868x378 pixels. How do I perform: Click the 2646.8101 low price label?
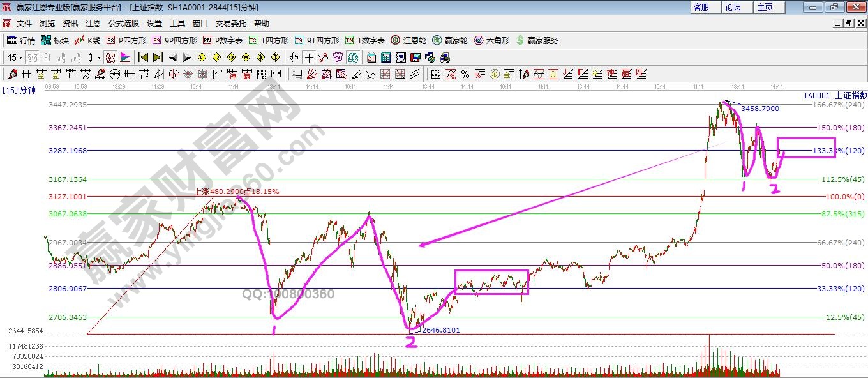click(x=441, y=330)
